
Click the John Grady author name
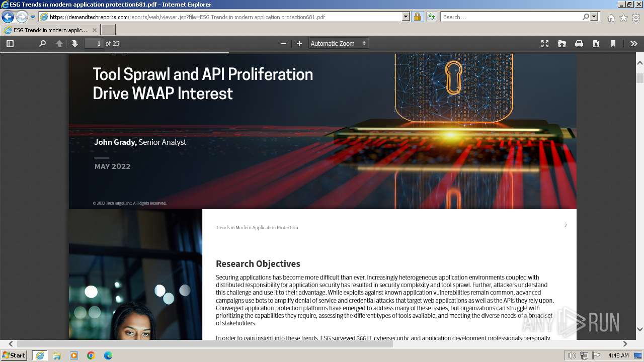tap(115, 142)
